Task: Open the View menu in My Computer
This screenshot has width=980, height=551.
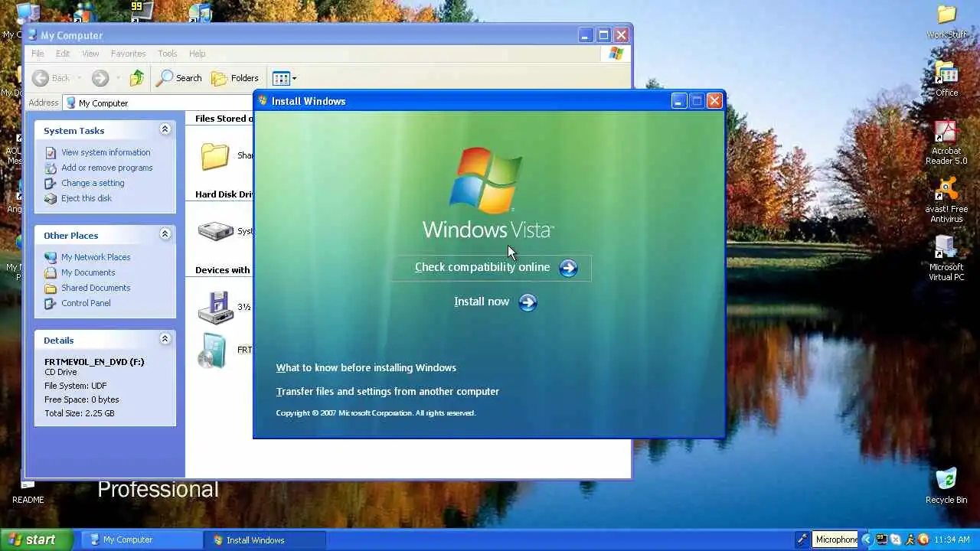Action: [90, 54]
